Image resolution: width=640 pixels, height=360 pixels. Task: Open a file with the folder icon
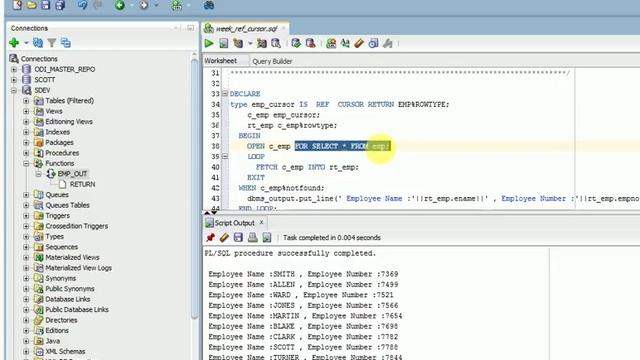[x=31, y=5]
